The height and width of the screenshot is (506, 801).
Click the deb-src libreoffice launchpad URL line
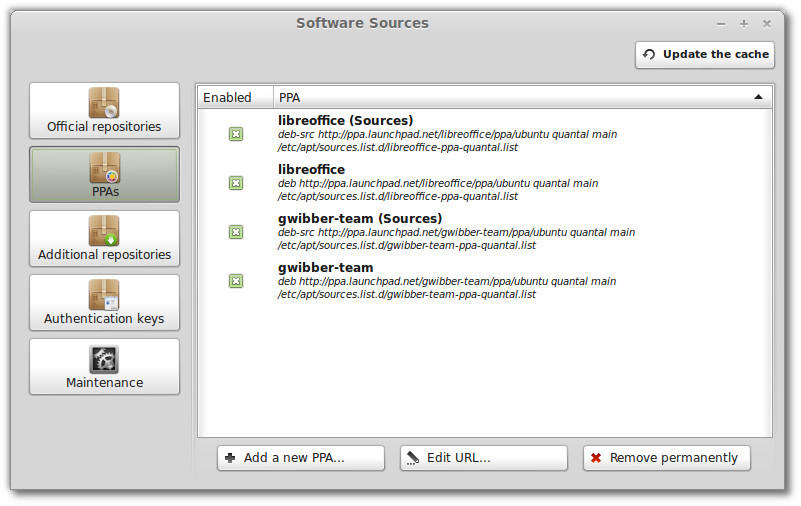click(x=447, y=134)
